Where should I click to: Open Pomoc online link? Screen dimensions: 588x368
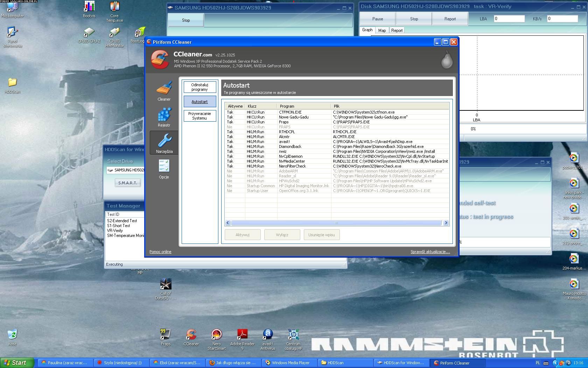[160, 252]
